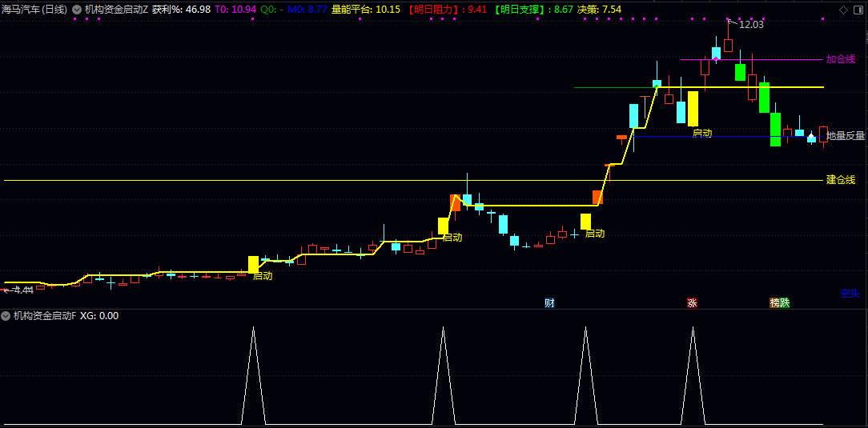Click the orange 榜 event marker
Screen dimensions: 868x428
(x=774, y=302)
